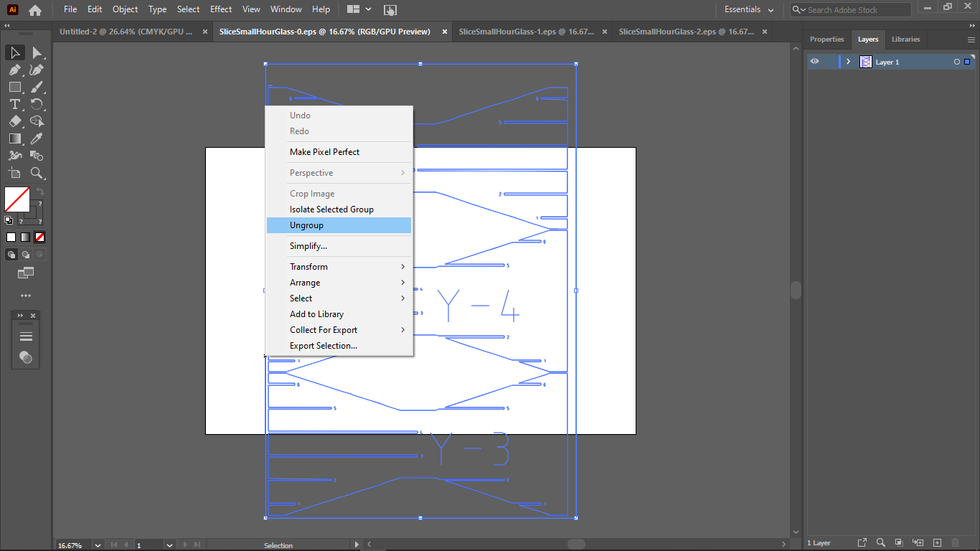
Task: Open Essentials workspace switcher
Action: 749,10
